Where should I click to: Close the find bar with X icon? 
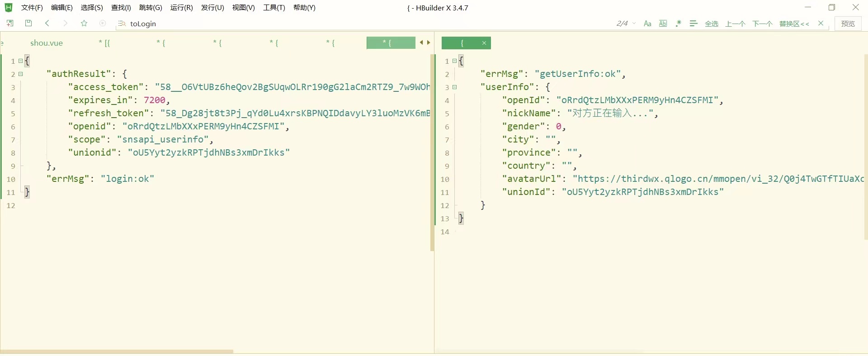point(821,24)
